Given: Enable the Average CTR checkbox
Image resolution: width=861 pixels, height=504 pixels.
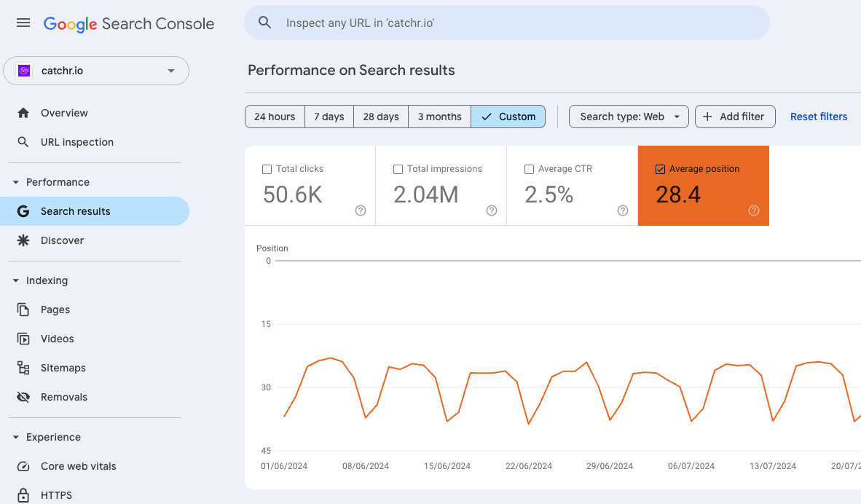Looking at the screenshot, I should click(530, 169).
